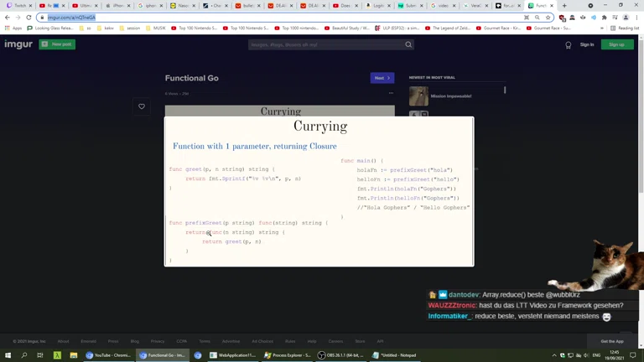Click the heart favorite icon beside the post
This screenshot has height=362, width=644.
pos(142,106)
